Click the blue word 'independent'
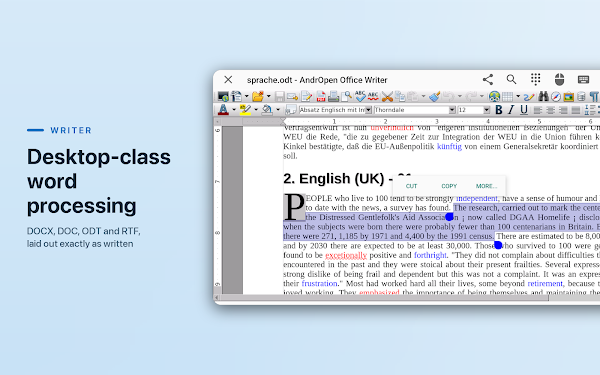 (x=477, y=198)
